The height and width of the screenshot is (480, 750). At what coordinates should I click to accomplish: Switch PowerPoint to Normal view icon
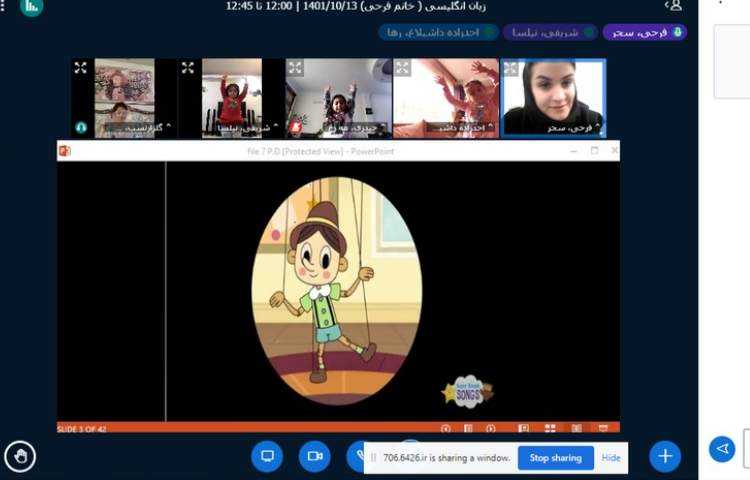pyautogui.click(x=523, y=428)
